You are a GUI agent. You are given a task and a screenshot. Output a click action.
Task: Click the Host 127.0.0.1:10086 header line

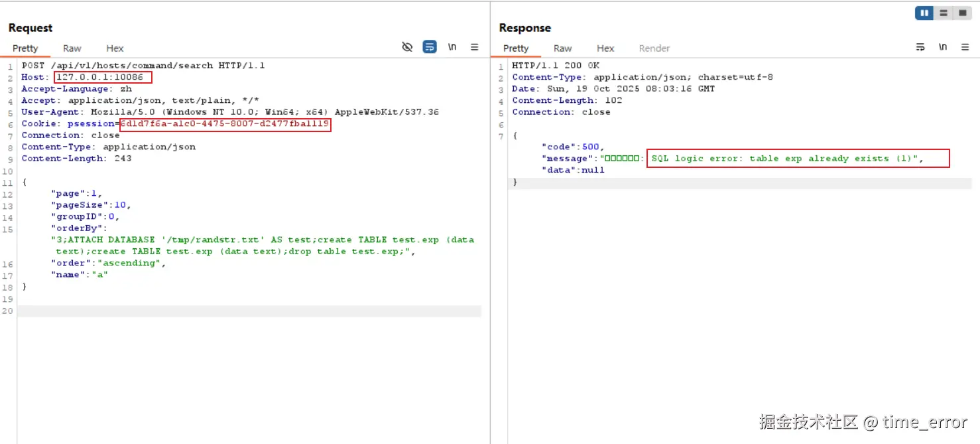pyautogui.click(x=82, y=78)
